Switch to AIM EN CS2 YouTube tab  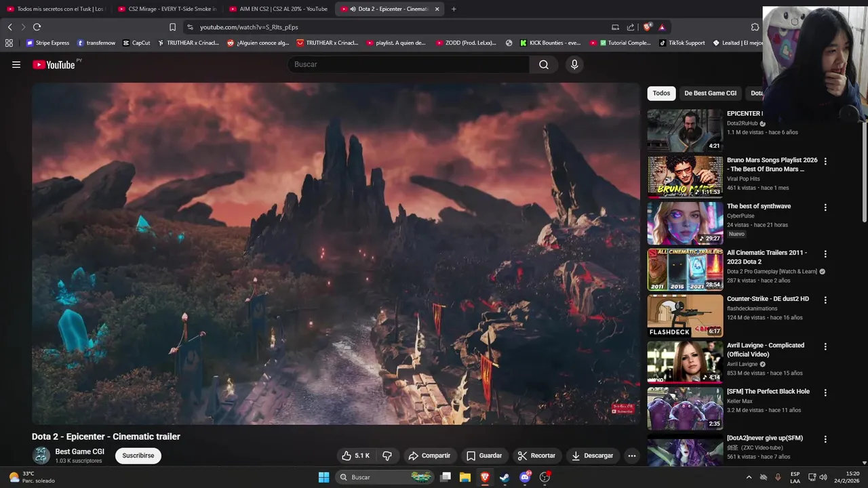(278, 9)
